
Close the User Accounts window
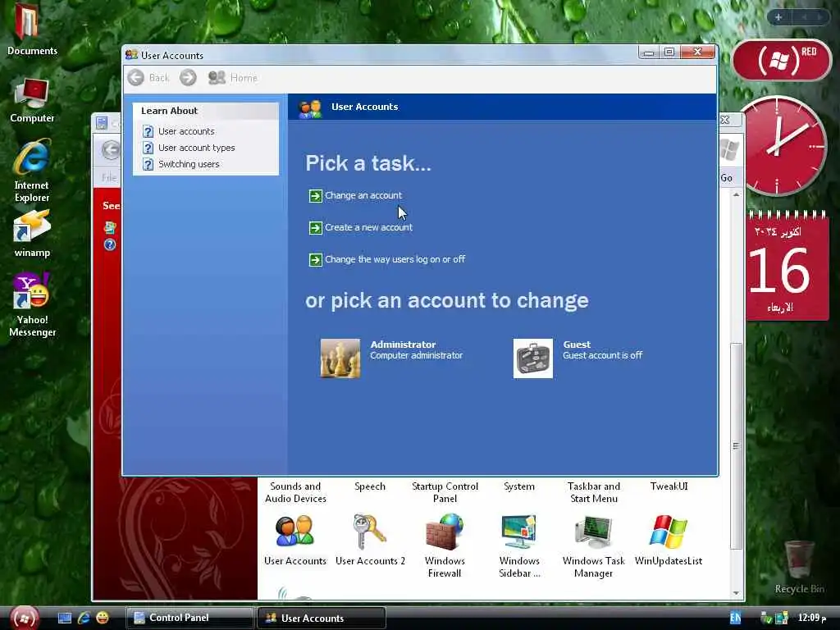pyautogui.click(x=697, y=52)
